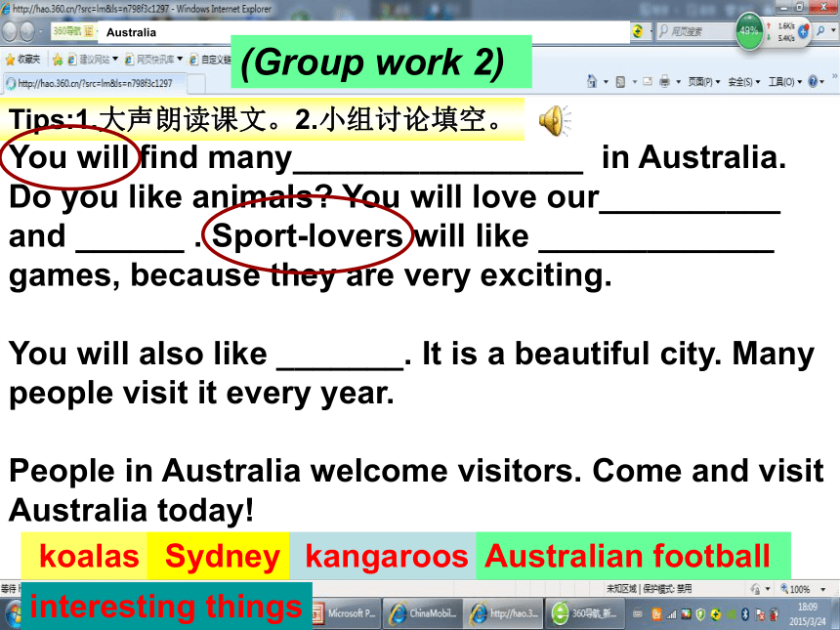Click the 'Australian football' answer phrase
Image resolution: width=840 pixels, height=630 pixels.
coord(627,556)
